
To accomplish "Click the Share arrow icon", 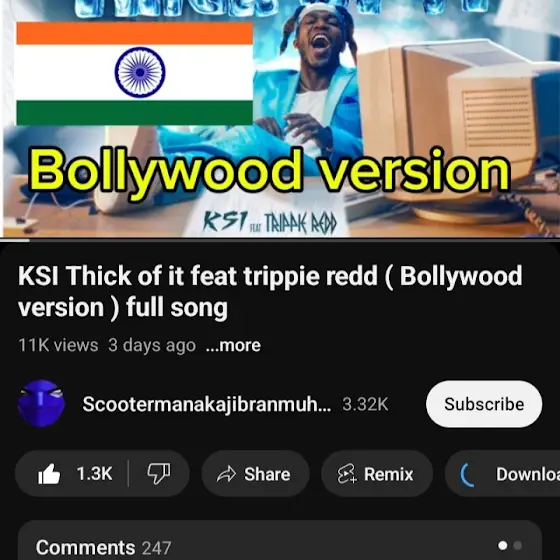I will pos(226,474).
